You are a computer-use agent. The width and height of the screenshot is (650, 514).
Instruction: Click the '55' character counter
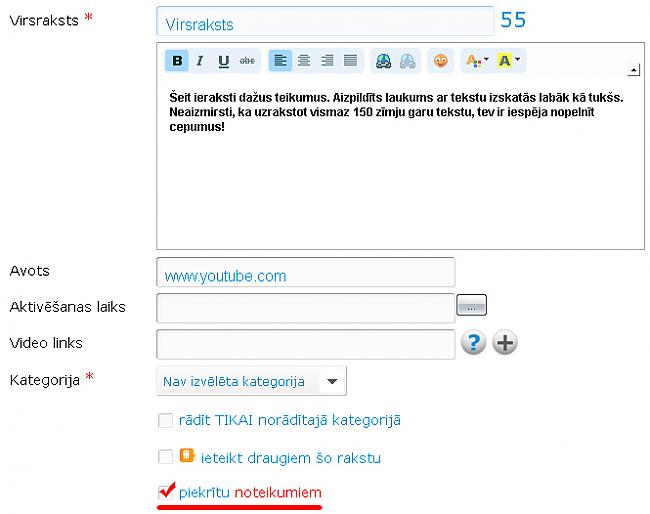[x=513, y=19]
